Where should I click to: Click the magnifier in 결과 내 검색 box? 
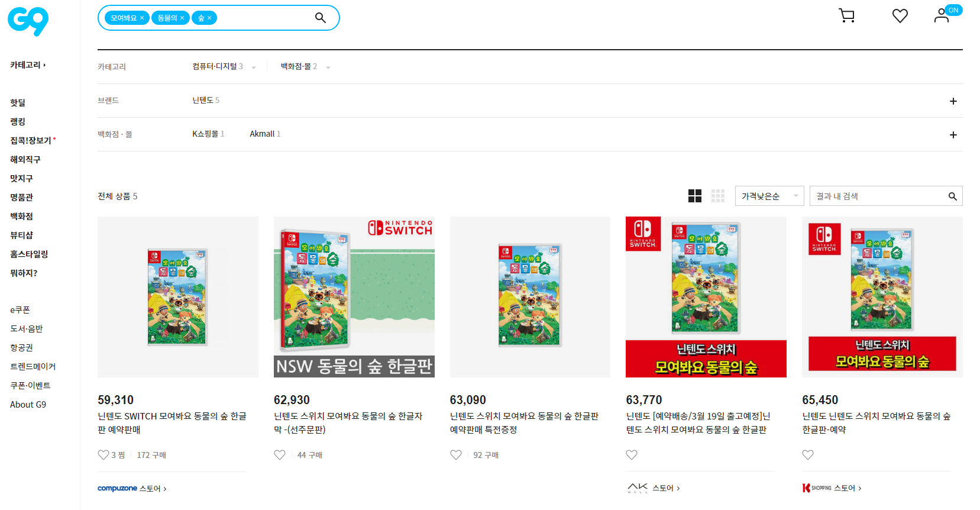952,196
